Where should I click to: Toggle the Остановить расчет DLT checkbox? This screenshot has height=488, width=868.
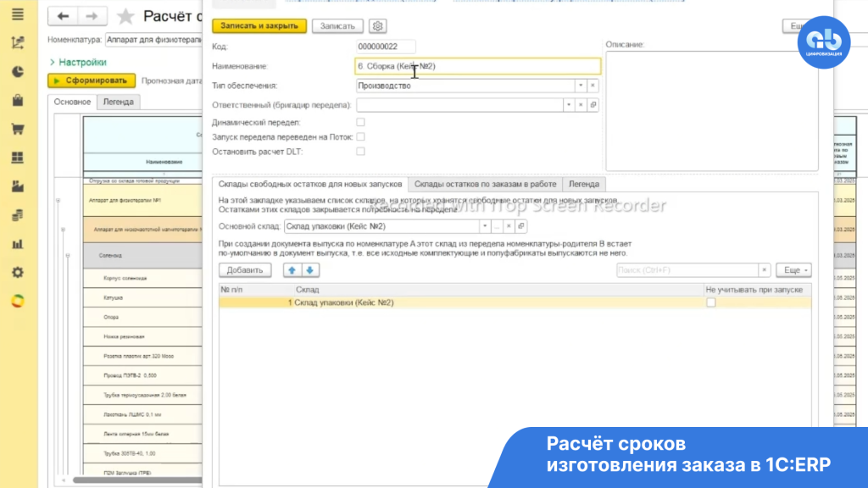360,152
